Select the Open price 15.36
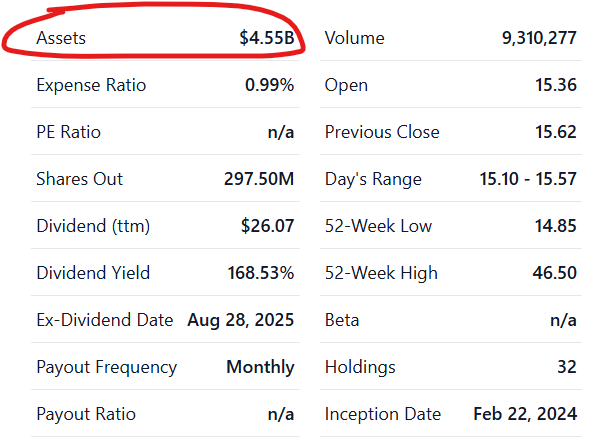The width and height of the screenshot is (601, 440). pyautogui.click(x=556, y=85)
